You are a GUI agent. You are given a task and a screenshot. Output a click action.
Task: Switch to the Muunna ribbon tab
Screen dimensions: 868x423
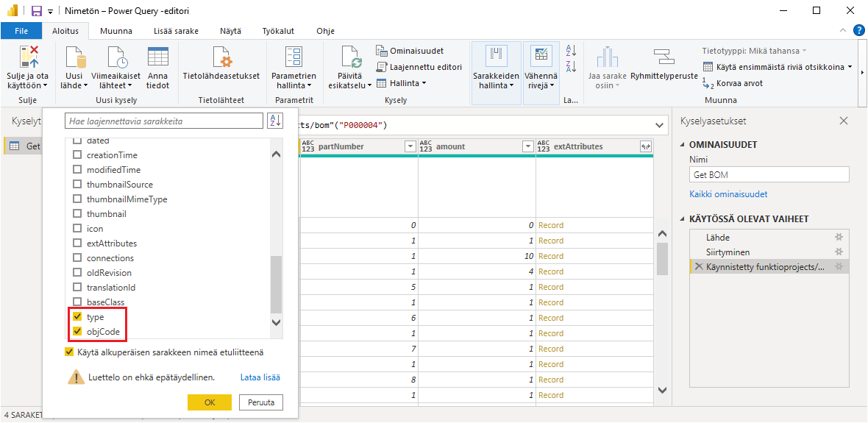(x=116, y=31)
